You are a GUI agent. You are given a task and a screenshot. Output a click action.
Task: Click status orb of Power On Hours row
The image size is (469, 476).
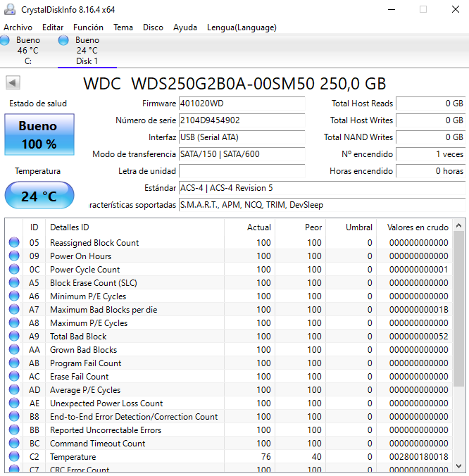click(x=14, y=256)
